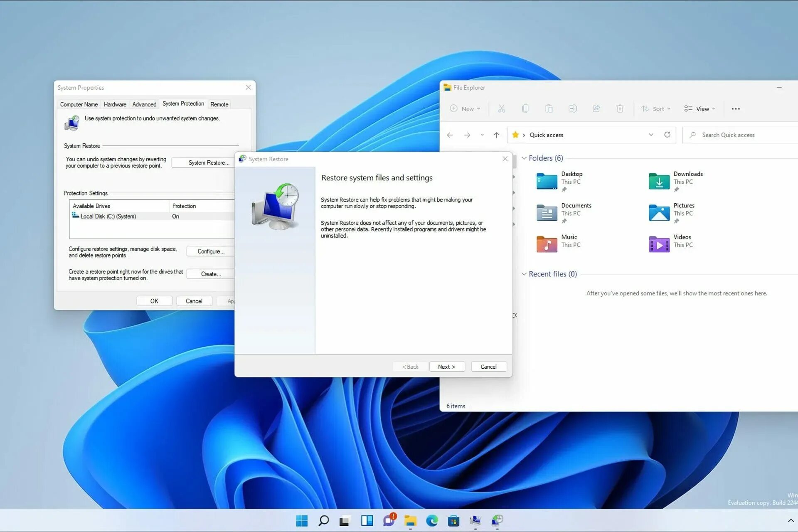The width and height of the screenshot is (798, 532).
Task: Switch to the Advanced tab
Action: click(144, 104)
